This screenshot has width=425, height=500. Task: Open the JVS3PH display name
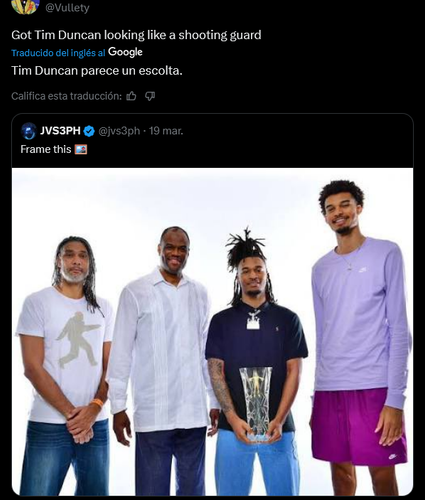(60, 131)
